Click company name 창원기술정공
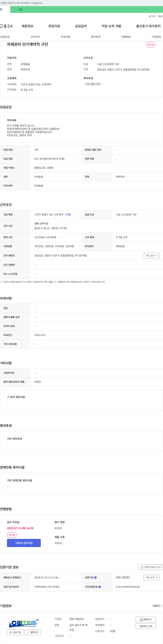The image size is (163, 644). pyautogui.click(x=76, y=619)
